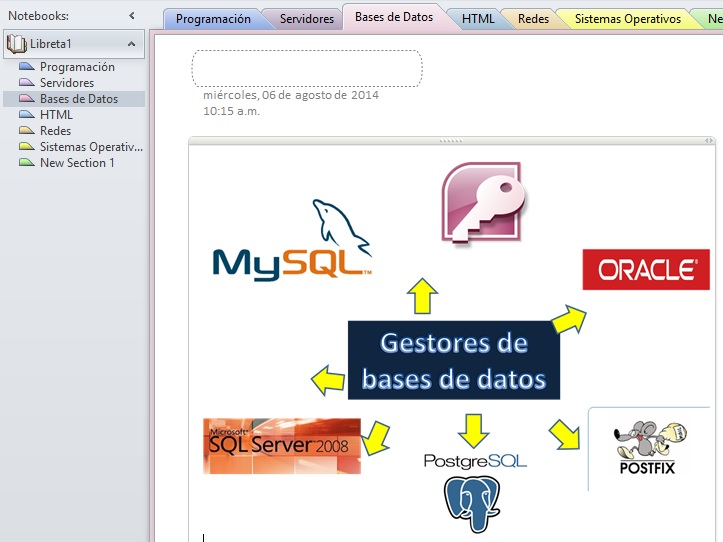Switch to the Redes tab
The image size is (723, 542).
533,19
